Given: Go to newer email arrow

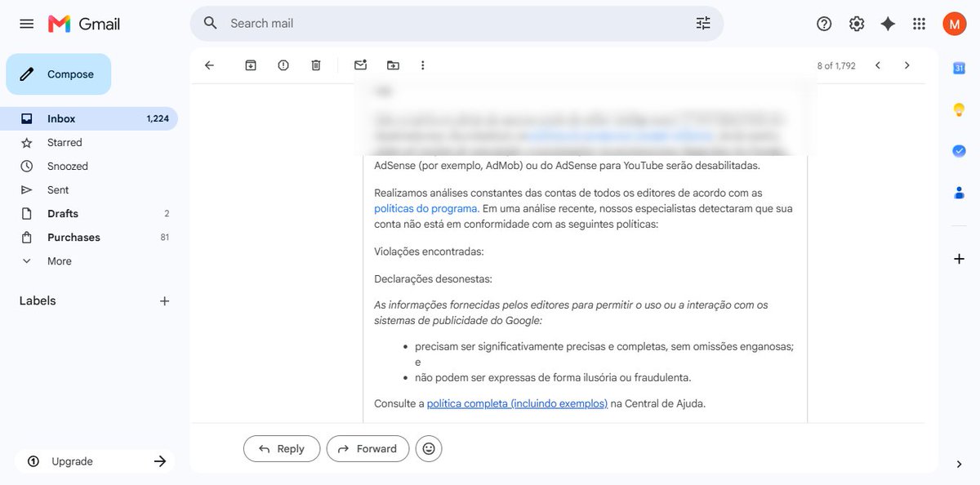Looking at the screenshot, I should [x=877, y=65].
